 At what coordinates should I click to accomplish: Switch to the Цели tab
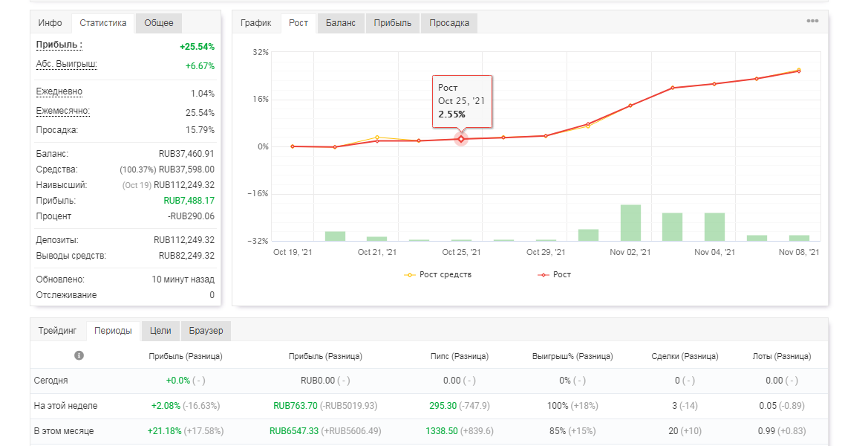tap(160, 331)
